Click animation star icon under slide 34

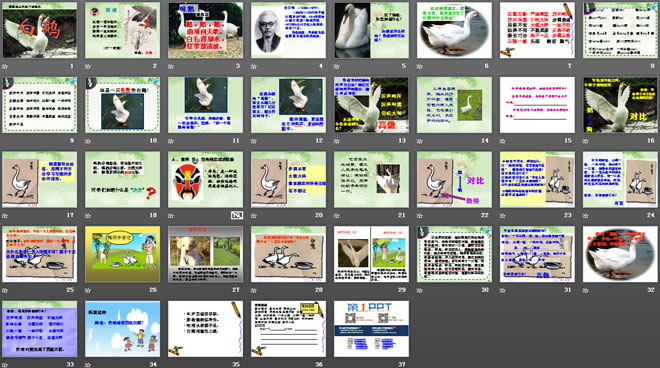point(88,365)
